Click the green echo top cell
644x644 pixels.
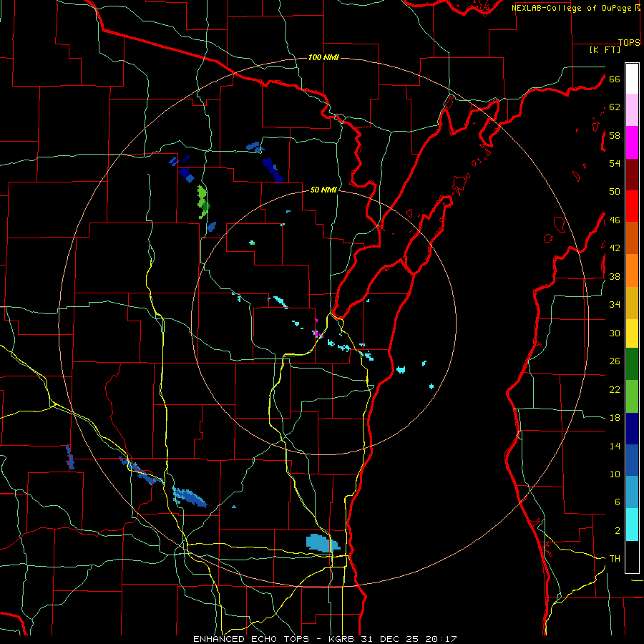203,201
